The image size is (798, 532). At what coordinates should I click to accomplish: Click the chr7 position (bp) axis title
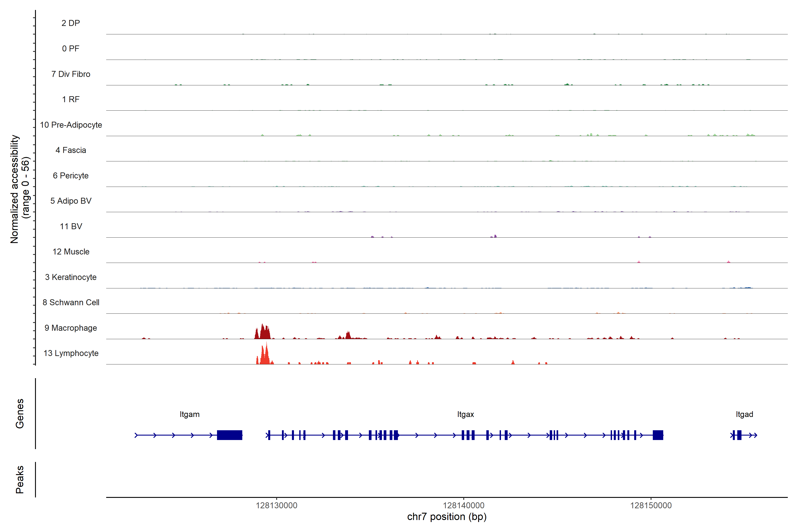pyautogui.click(x=446, y=517)
